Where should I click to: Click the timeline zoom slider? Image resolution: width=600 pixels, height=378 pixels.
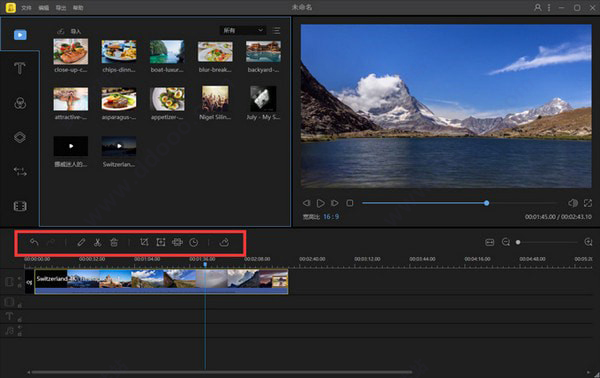pyautogui.click(x=547, y=242)
